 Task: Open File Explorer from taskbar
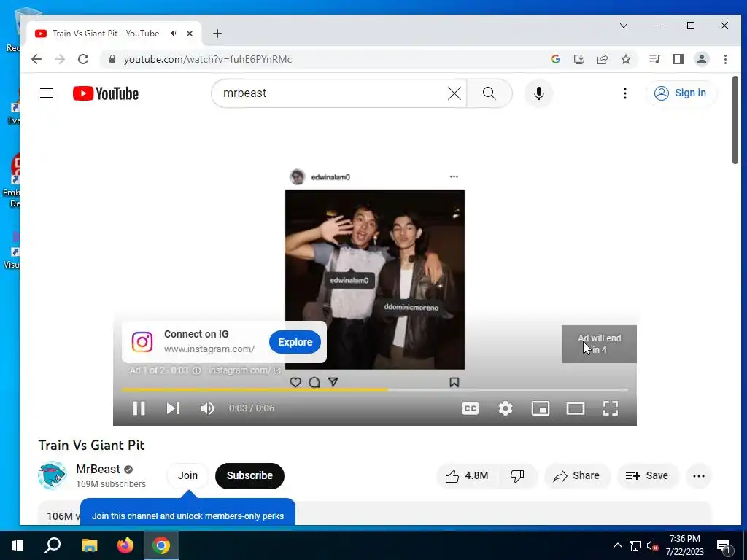tap(89, 545)
